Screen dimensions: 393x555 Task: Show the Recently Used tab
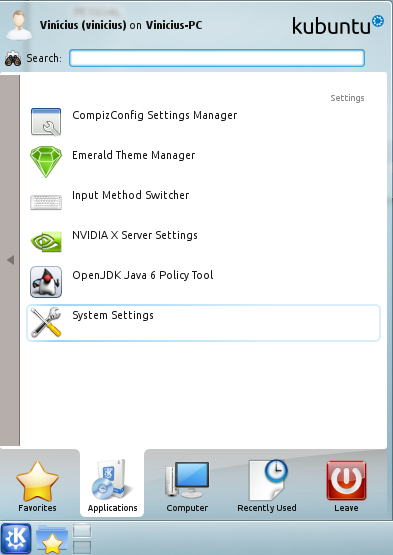(x=267, y=486)
